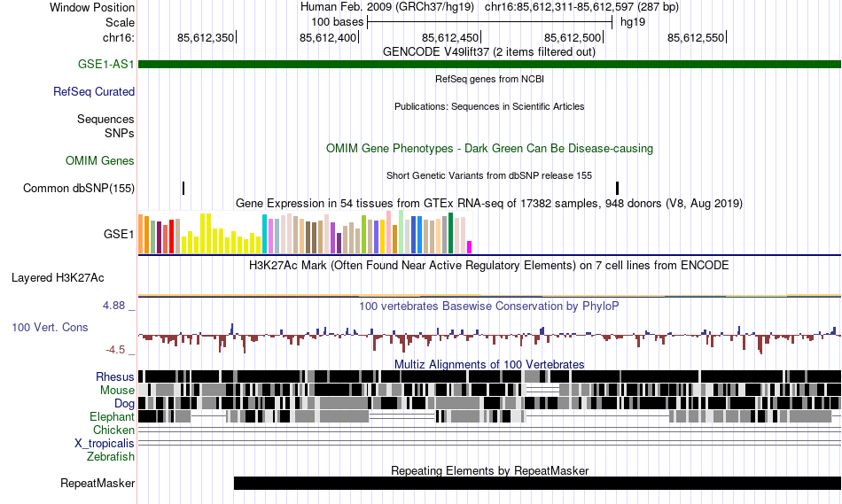Click the 85,612,400 ruler coordinate
The image size is (842, 504).
click(x=328, y=37)
